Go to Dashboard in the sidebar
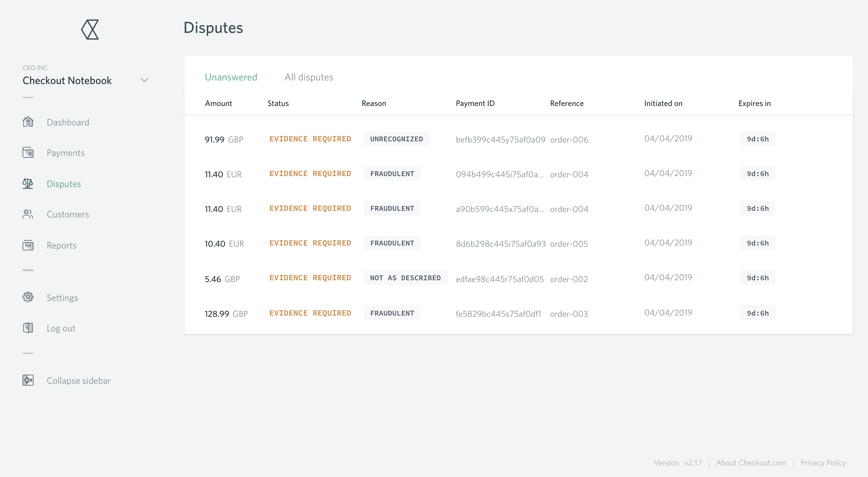This screenshot has width=868, height=477. click(68, 122)
